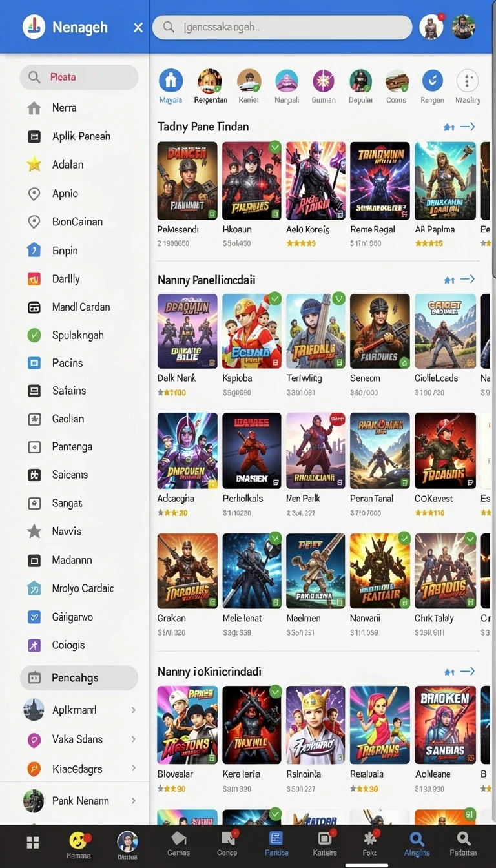Expand the Pank Nenann chevron
The width and height of the screenshot is (496, 868).
[133, 800]
